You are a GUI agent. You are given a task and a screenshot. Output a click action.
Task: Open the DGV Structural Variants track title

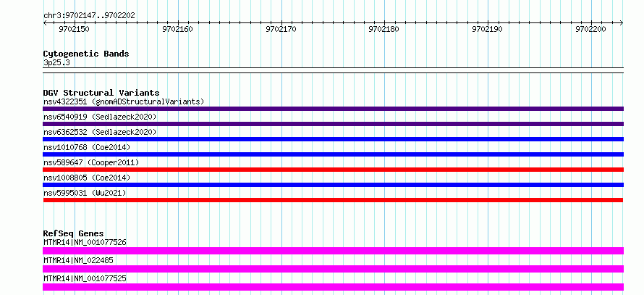click(x=101, y=93)
